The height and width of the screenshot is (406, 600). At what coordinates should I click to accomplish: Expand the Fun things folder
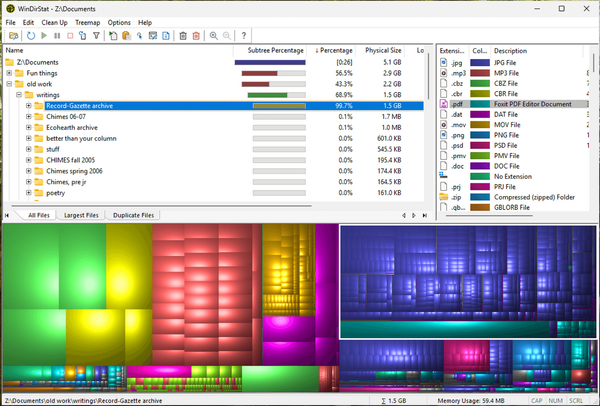pos(9,73)
